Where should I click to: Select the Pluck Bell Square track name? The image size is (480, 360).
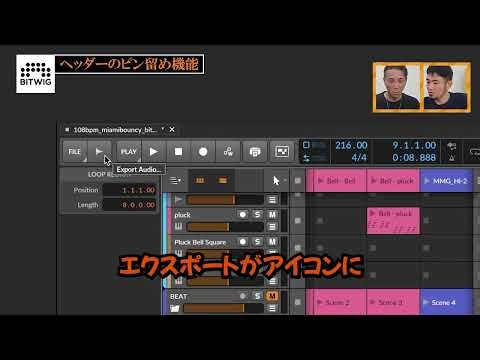200,242
